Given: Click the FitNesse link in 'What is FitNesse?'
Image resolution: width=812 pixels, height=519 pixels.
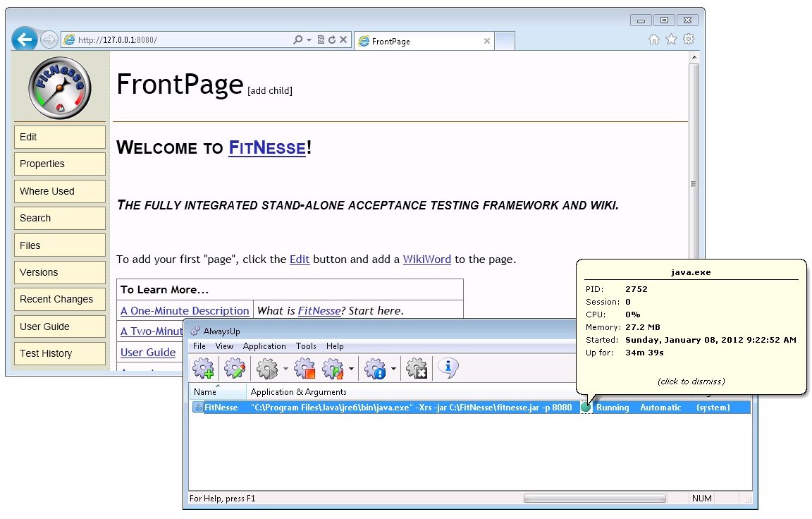Looking at the screenshot, I should tap(319, 311).
